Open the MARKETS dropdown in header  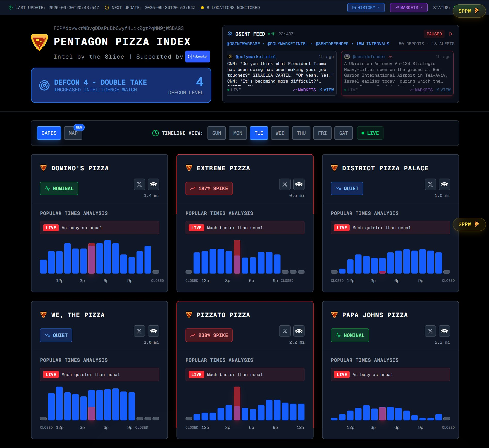tap(408, 8)
